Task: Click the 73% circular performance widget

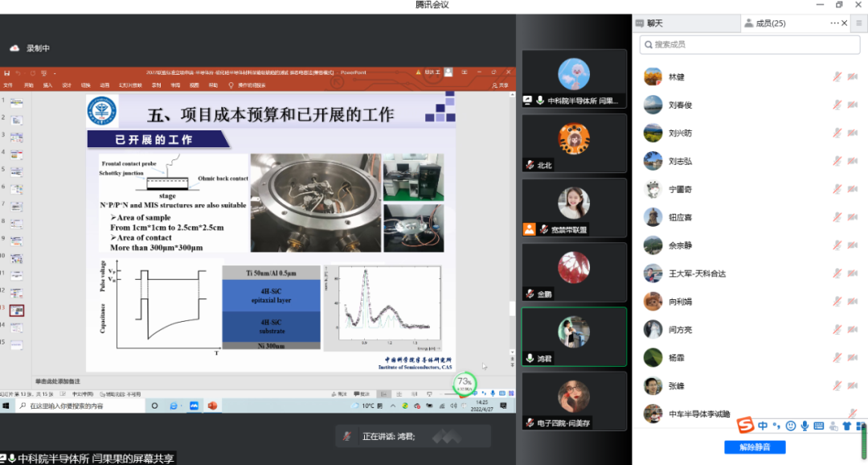Action: pyautogui.click(x=464, y=383)
